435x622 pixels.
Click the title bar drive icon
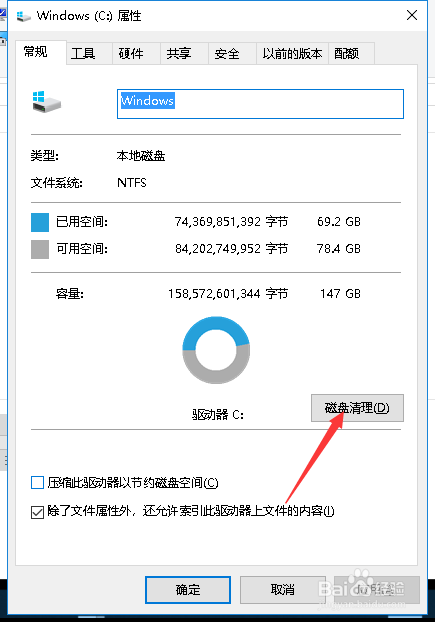tap(23, 16)
